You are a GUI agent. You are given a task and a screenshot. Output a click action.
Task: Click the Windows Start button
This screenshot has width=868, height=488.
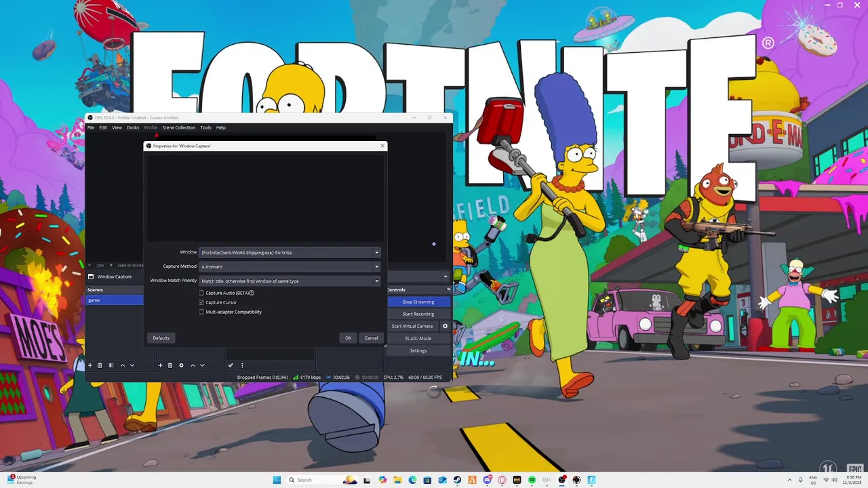(277, 480)
